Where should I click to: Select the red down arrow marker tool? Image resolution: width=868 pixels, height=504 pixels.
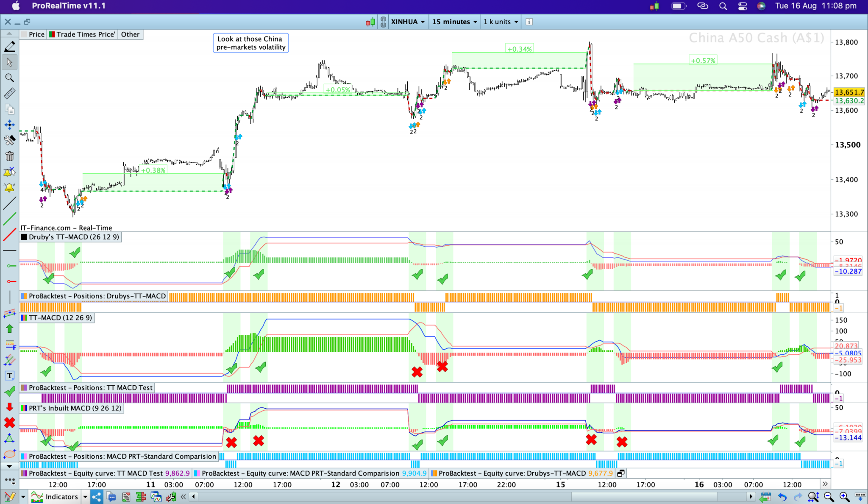click(9, 407)
